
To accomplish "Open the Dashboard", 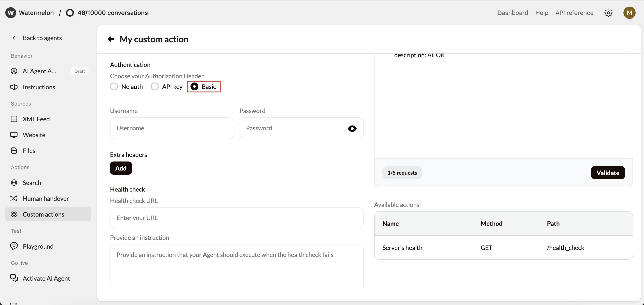I will click(x=512, y=13).
